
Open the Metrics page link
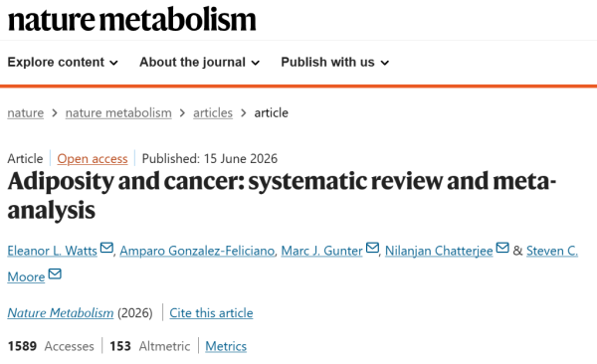tap(226, 346)
